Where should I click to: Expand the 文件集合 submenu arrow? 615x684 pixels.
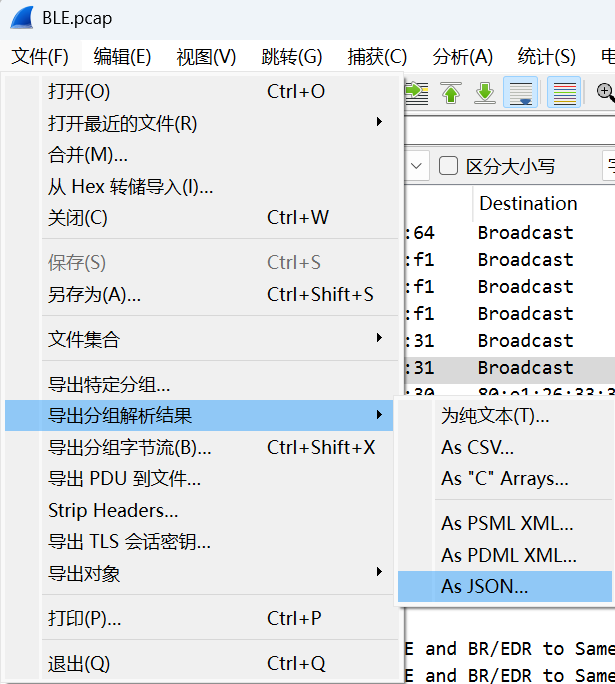[379, 338]
